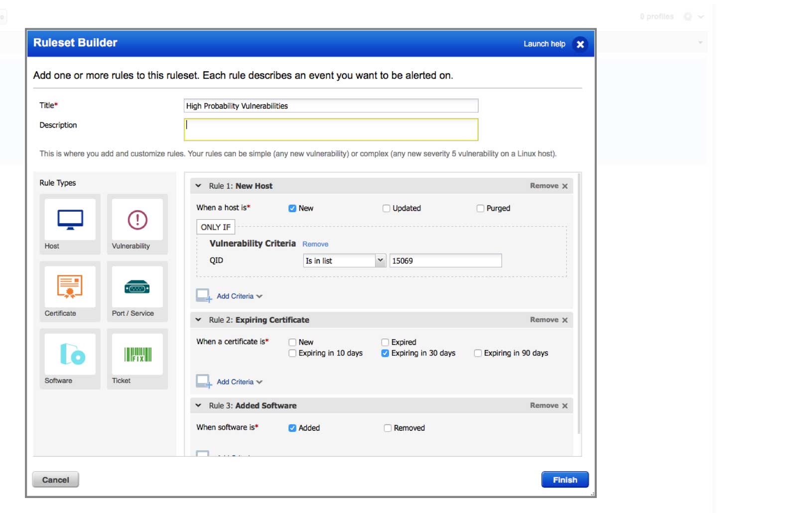
Task: Click the Cancel button
Action: tap(55, 480)
